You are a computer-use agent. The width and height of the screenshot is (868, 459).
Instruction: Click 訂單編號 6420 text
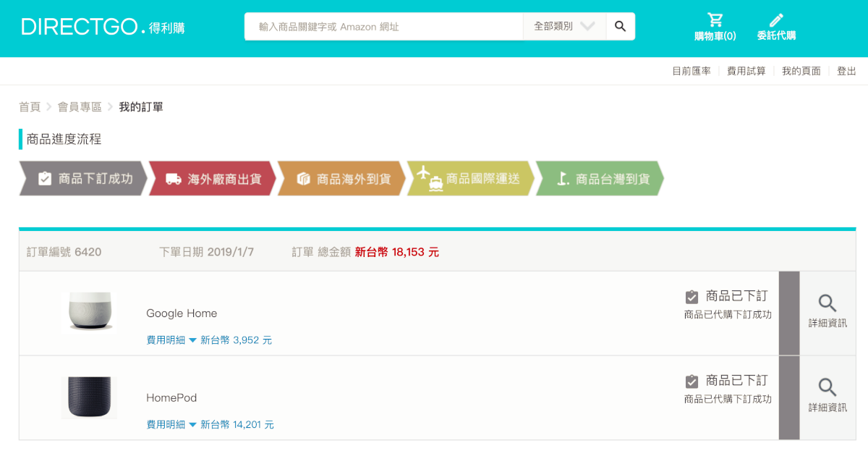[64, 252]
